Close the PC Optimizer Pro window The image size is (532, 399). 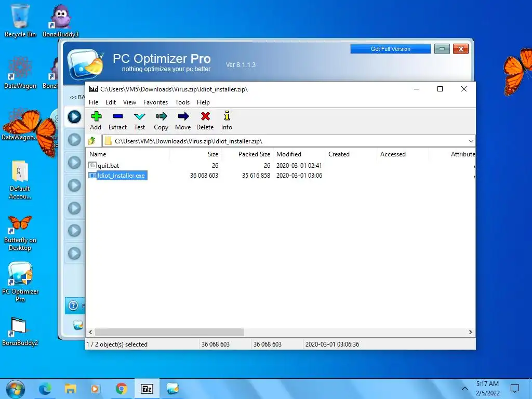tap(461, 49)
